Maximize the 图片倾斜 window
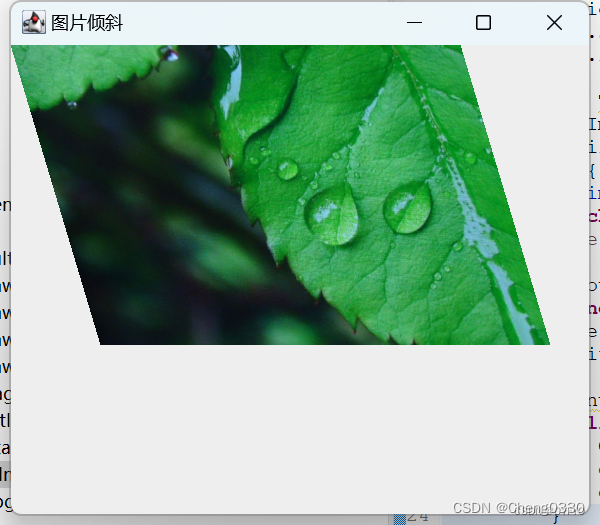The height and width of the screenshot is (525, 600). (x=483, y=23)
